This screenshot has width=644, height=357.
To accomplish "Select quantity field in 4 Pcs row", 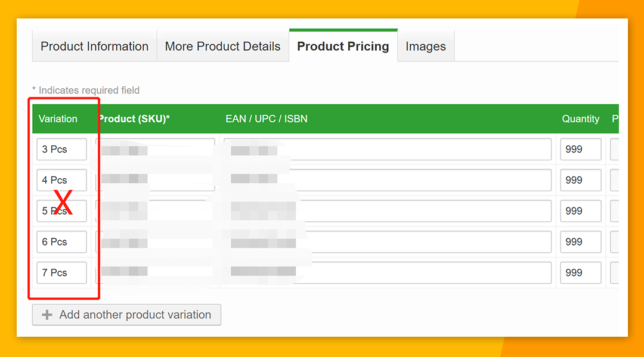I will point(580,180).
